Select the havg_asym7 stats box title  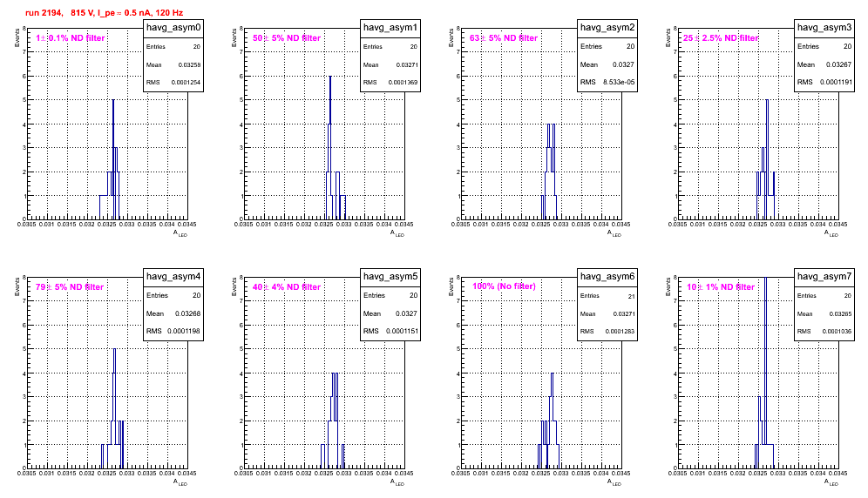click(x=824, y=277)
